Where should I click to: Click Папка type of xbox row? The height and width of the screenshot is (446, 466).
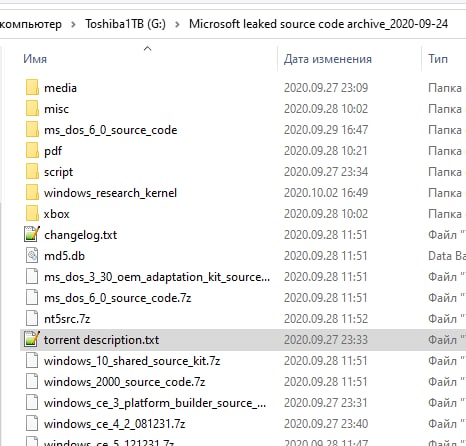[x=445, y=214]
